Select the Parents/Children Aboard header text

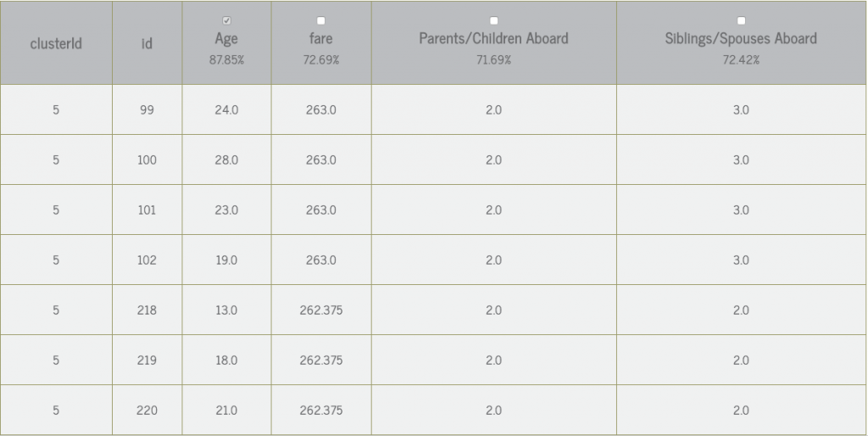(x=494, y=38)
